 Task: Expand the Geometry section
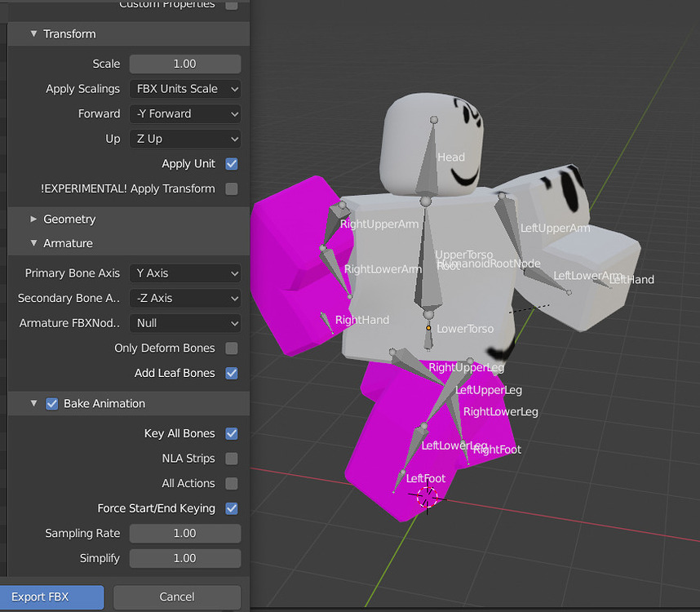(33, 220)
